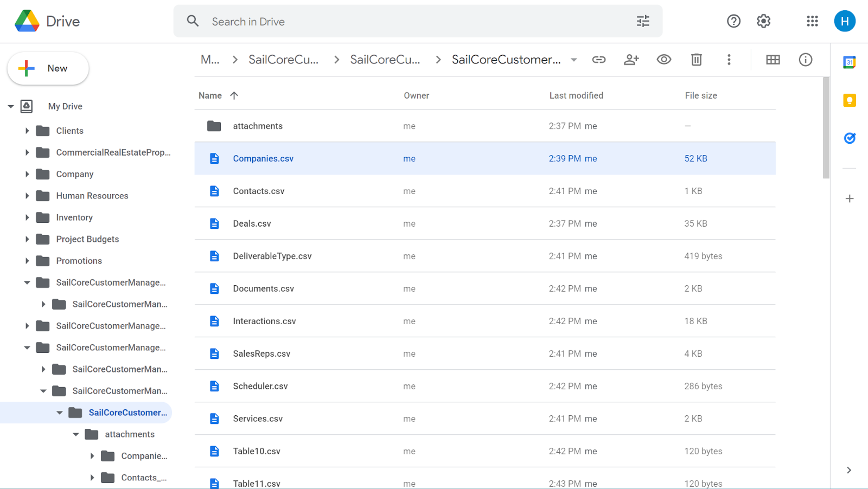The width and height of the screenshot is (868, 489).
Task: Click the Get link icon
Action: [598, 60]
